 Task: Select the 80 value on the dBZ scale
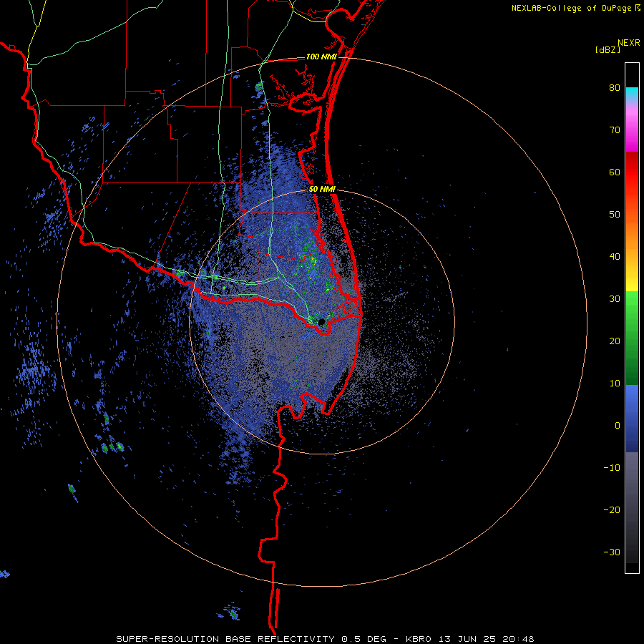coord(615,88)
